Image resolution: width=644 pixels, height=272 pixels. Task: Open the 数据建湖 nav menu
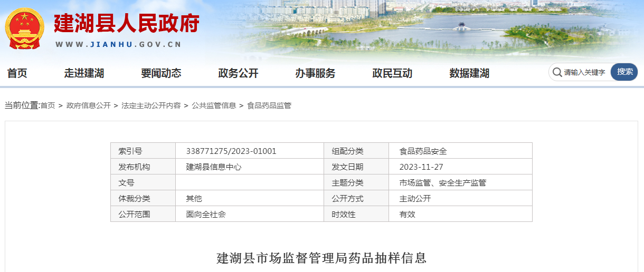[x=469, y=73]
